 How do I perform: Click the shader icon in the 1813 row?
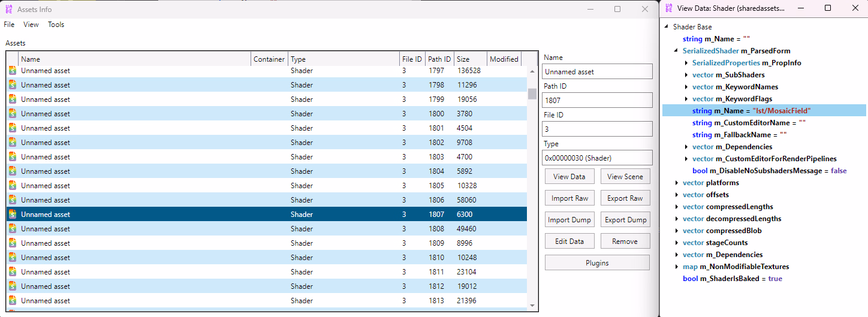click(x=13, y=301)
